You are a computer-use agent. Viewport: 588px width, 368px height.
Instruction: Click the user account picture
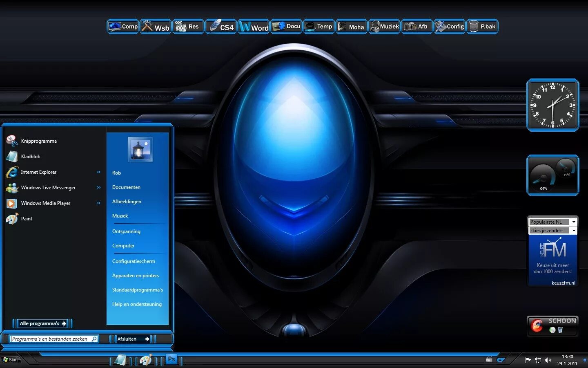(140, 150)
